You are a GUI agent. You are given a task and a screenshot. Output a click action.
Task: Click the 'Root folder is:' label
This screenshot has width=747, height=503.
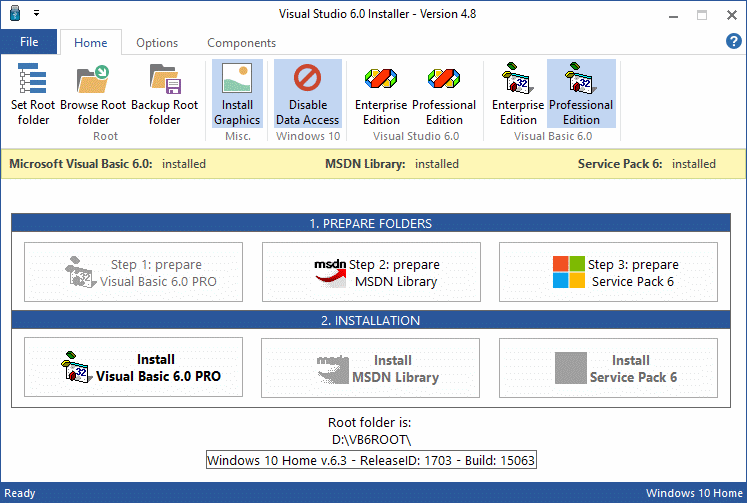[369, 422]
